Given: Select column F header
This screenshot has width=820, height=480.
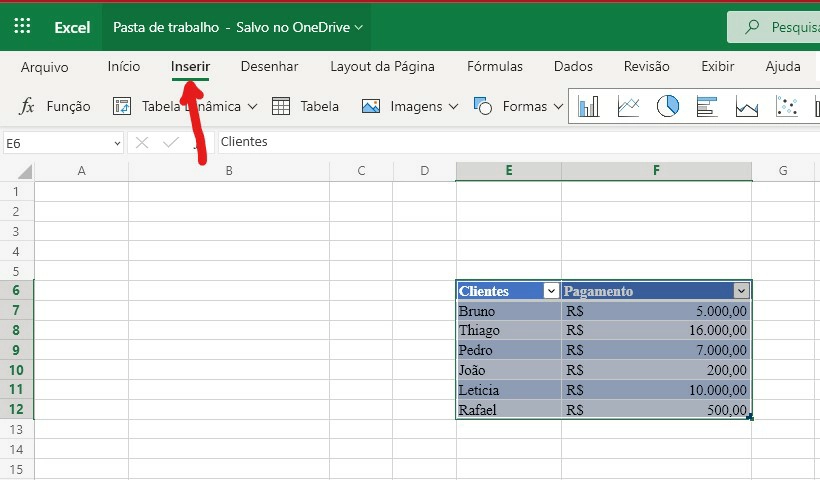Looking at the screenshot, I should tap(656, 171).
